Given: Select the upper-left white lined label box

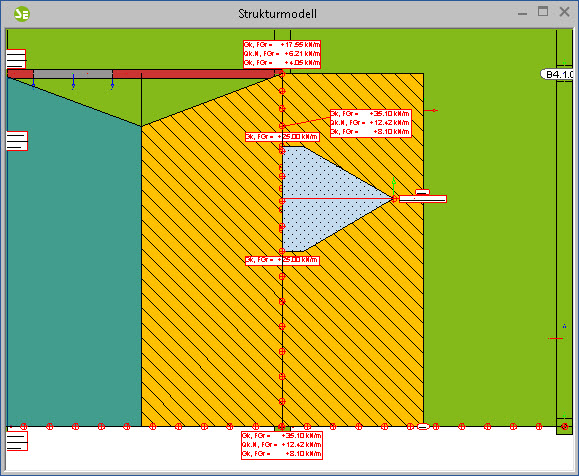Looking at the screenshot, I should coord(16,59).
